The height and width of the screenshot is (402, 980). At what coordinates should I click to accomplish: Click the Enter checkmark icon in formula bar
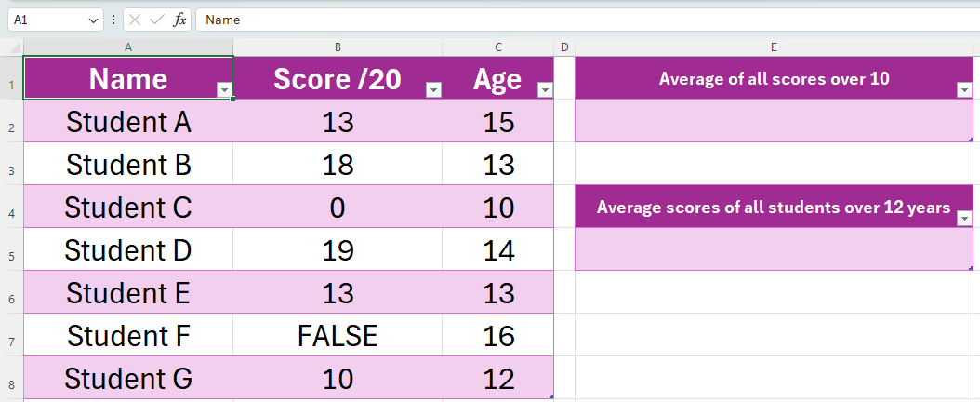tap(157, 20)
